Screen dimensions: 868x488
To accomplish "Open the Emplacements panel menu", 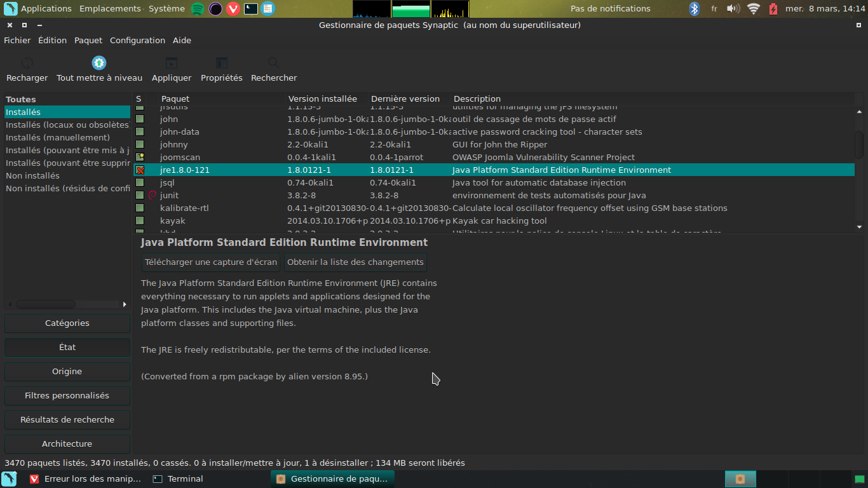I will tap(111, 9).
